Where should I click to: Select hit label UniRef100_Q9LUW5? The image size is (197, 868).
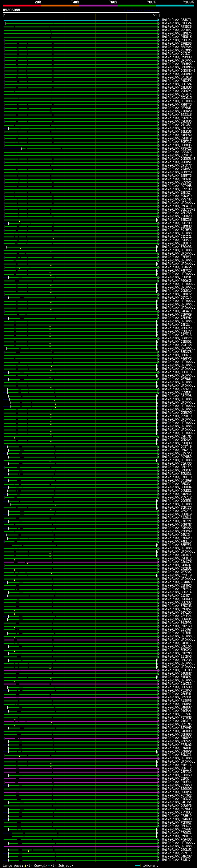[176, 88]
